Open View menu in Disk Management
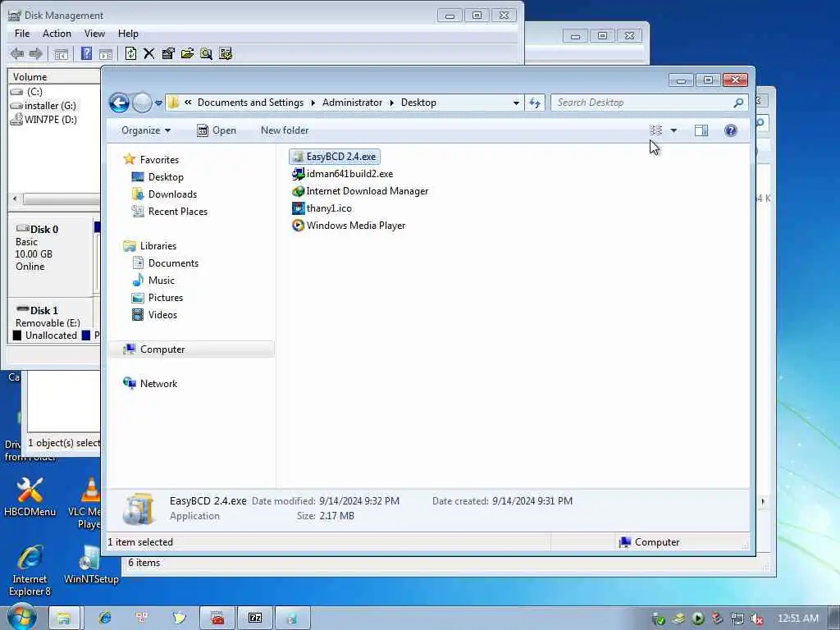 coord(94,33)
